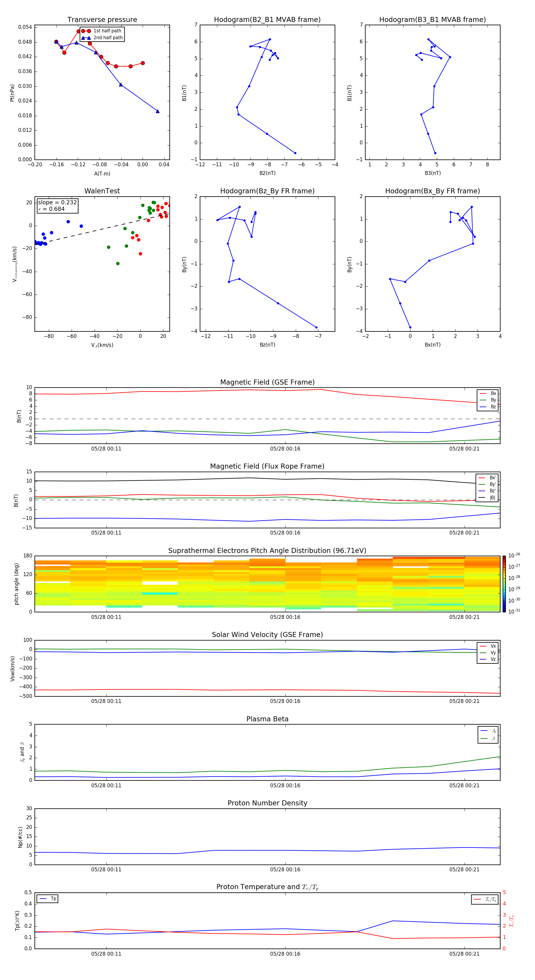Image resolution: width=535 pixels, height=980 pixels.
Task: Select 'Vz' legend entry in Solar Wind plot
Action: pos(488,659)
